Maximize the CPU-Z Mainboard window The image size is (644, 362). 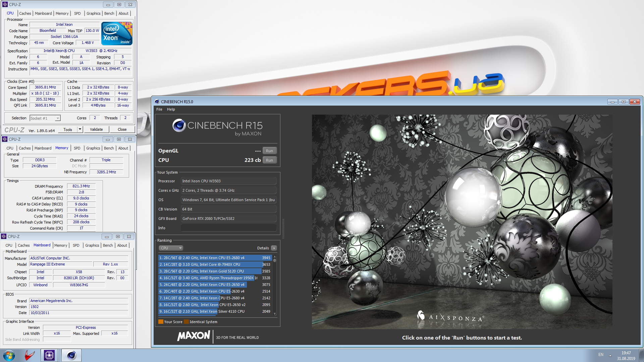click(118, 237)
